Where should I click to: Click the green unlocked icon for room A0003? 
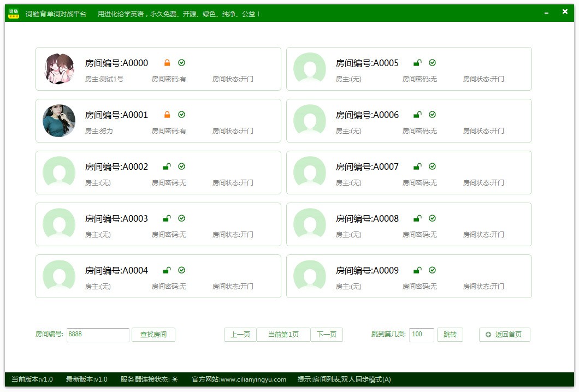point(167,218)
